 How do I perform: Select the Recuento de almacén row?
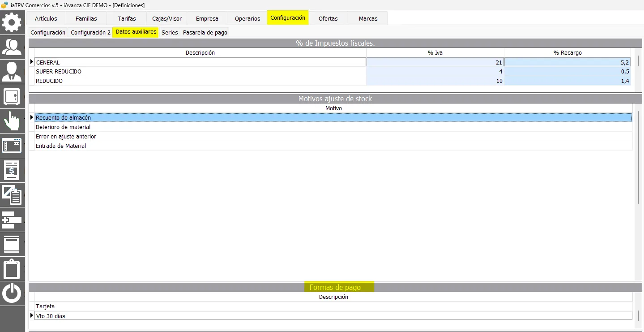tap(333, 117)
